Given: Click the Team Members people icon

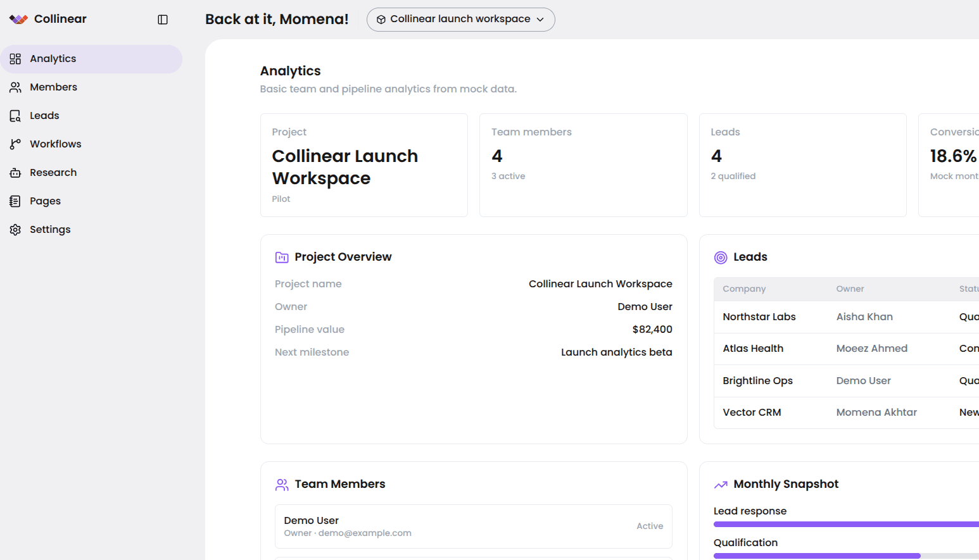Looking at the screenshot, I should pos(282,485).
